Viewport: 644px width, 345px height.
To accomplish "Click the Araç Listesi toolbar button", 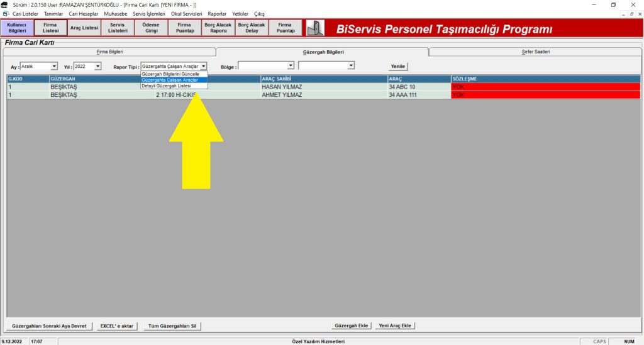I will (x=84, y=28).
